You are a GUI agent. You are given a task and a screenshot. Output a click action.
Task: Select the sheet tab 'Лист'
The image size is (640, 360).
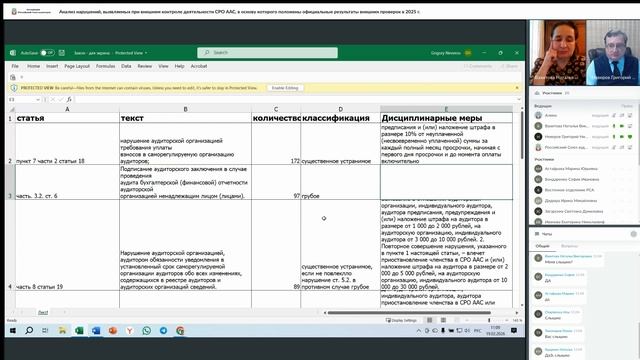click(x=43, y=313)
